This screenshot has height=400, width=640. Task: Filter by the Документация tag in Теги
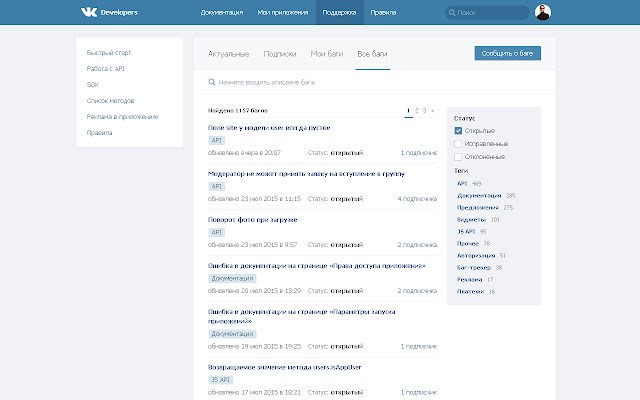(479, 196)
